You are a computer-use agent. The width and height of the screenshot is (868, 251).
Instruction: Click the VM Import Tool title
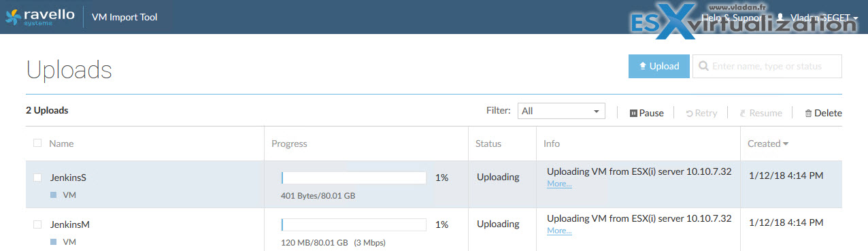[125, 17]
